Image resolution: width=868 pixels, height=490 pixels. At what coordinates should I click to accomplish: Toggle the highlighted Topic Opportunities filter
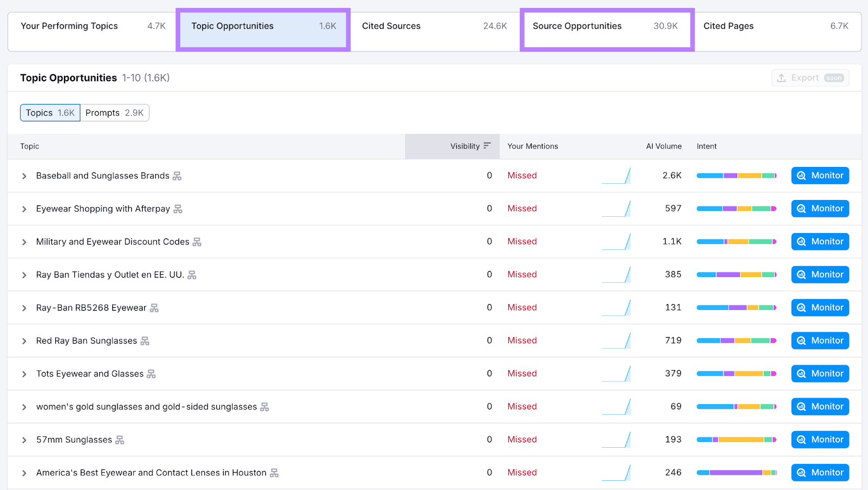tap(263, 25)
